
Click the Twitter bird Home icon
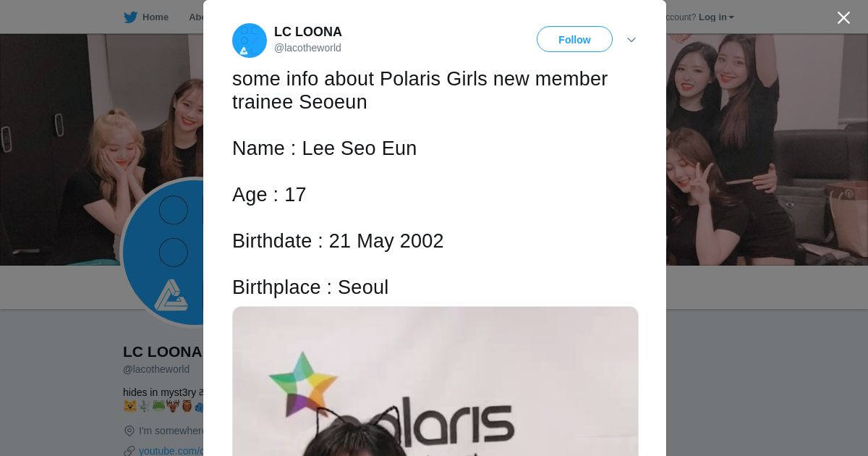pyautogui.click(x=130, y=17)
